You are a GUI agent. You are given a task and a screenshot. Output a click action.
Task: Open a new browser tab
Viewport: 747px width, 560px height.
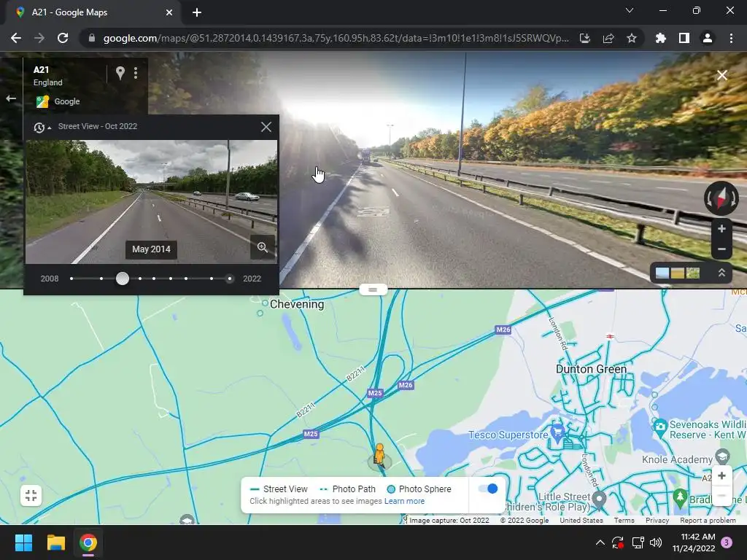197,12
